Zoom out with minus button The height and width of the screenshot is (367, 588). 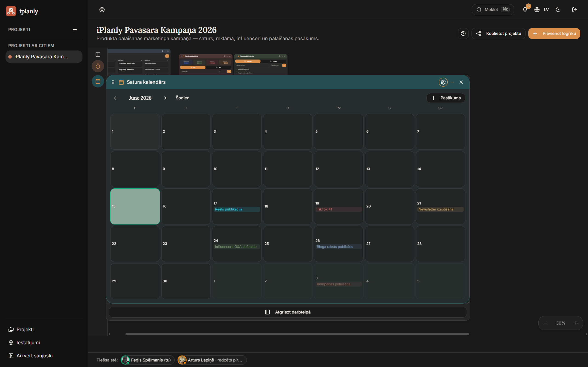click(545, 323)
